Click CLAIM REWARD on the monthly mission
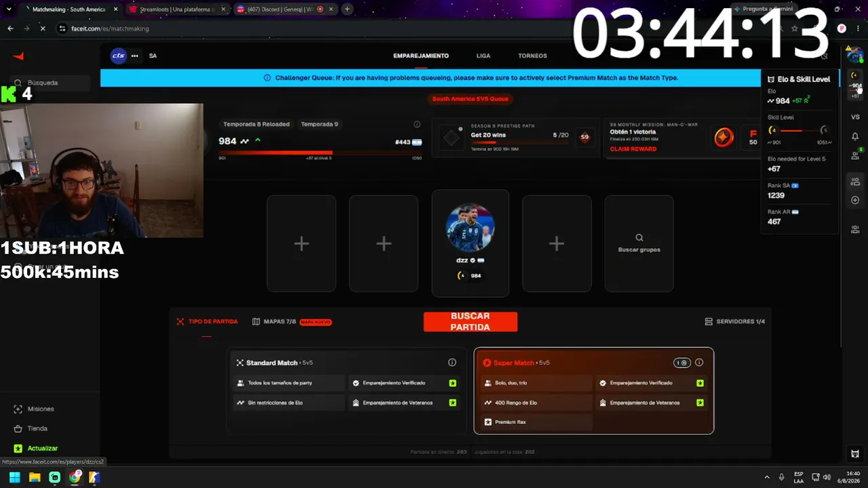The image size is (868, 488). tap(633, 149)
